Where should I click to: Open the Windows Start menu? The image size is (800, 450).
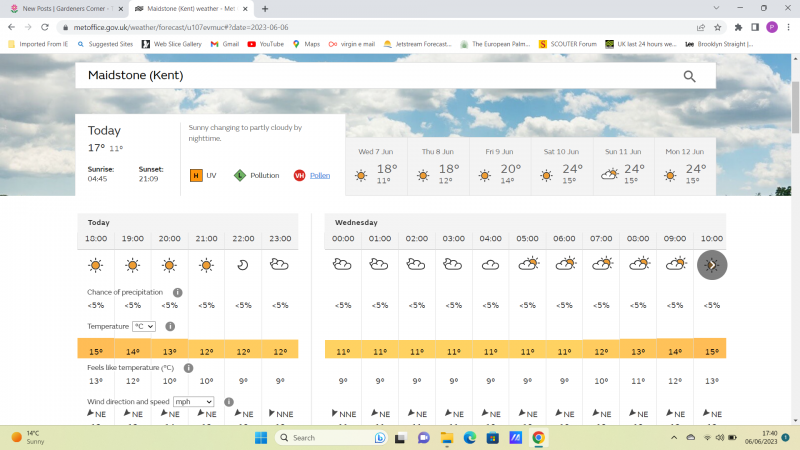[x=261, y=438]
